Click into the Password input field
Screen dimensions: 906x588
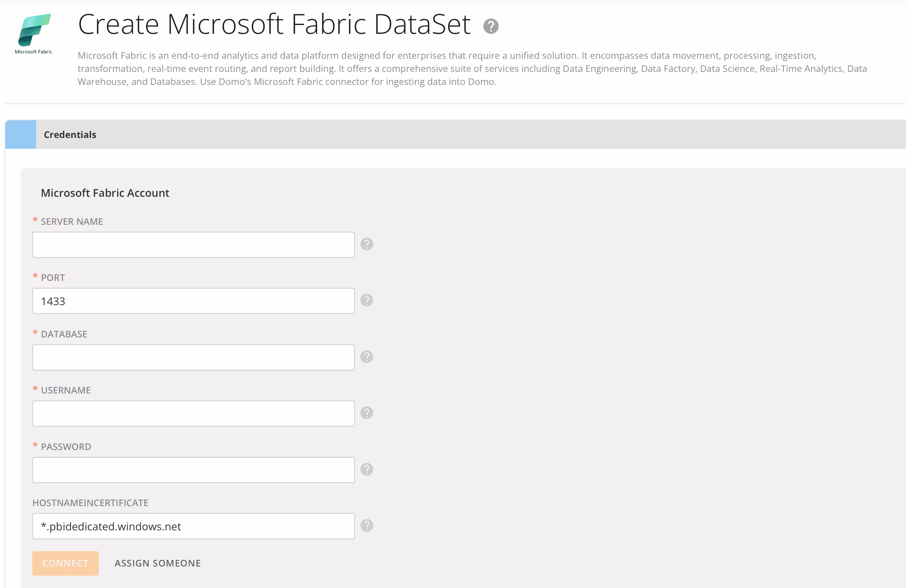(194, 470)
